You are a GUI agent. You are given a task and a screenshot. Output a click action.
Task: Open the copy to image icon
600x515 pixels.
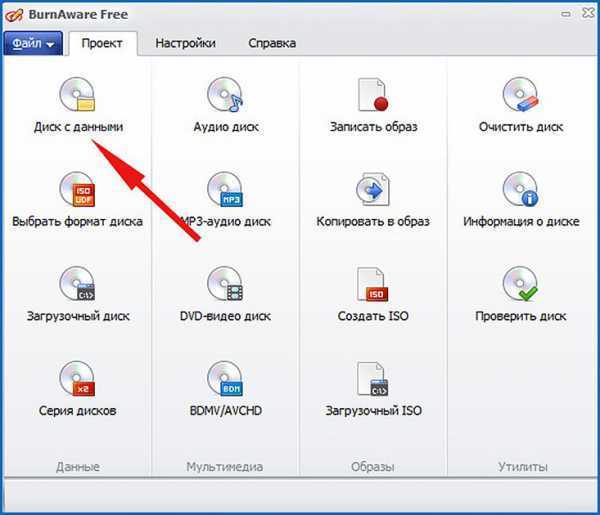click(373, 189)
